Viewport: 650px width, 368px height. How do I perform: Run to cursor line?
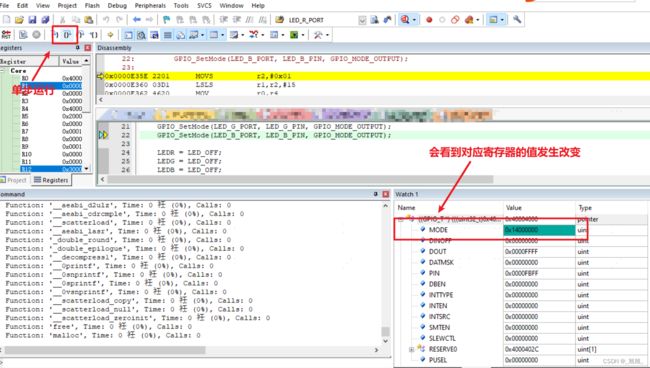(x=94, y=35)
